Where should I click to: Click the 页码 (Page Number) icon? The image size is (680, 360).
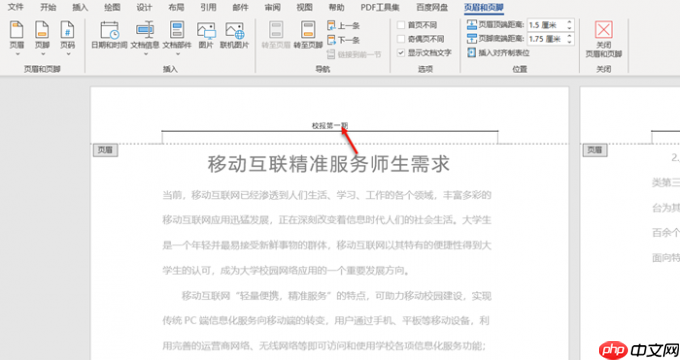tap(68, 30)
